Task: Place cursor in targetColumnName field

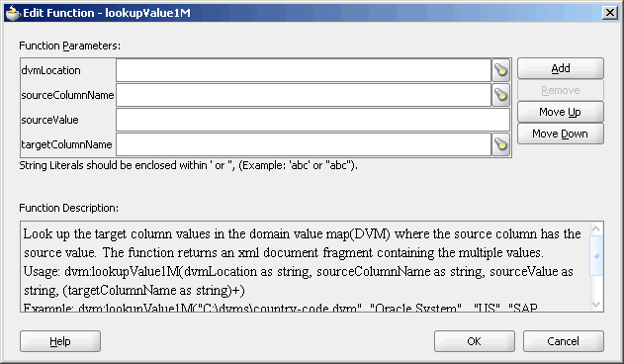Action: pyautogui.click(x=304, y=144)
